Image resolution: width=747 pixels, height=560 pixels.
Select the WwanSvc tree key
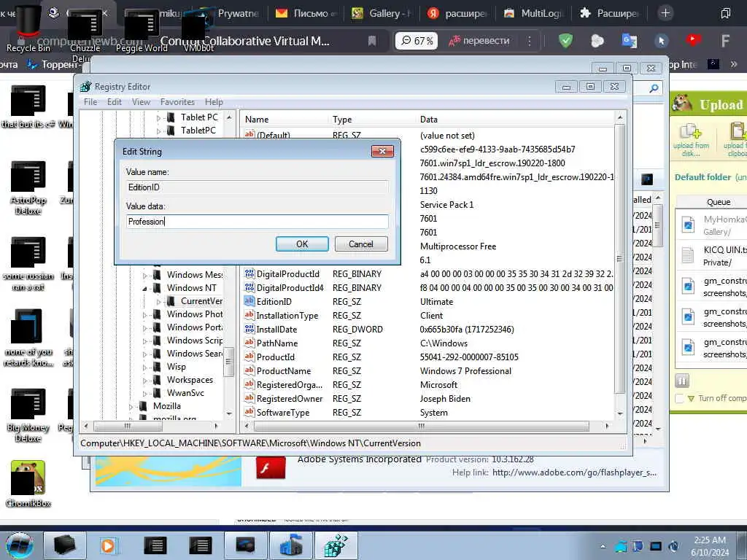point(185,393)
